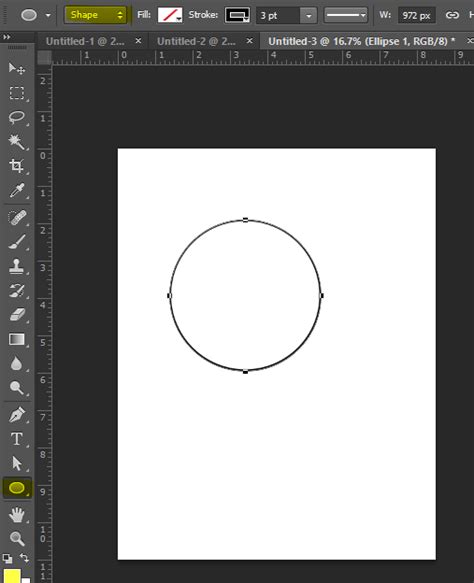
Task: Open the Fill color picker
Action: [170, 15]
